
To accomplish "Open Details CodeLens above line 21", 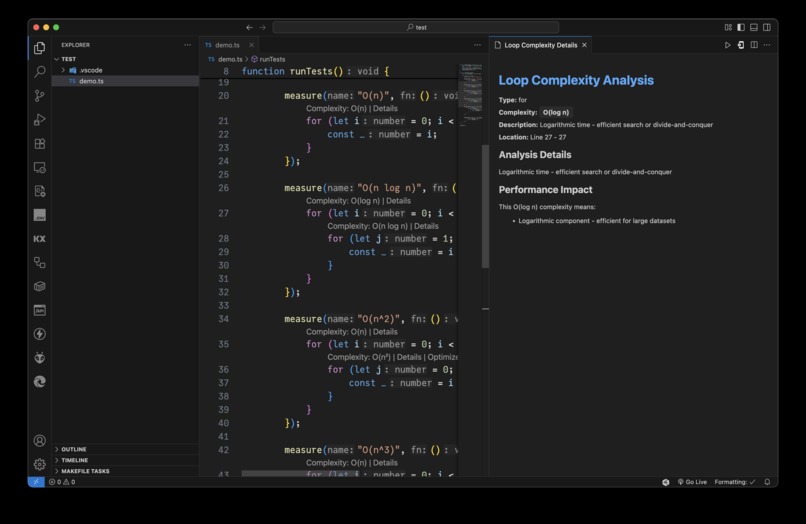I will (385, 109).
